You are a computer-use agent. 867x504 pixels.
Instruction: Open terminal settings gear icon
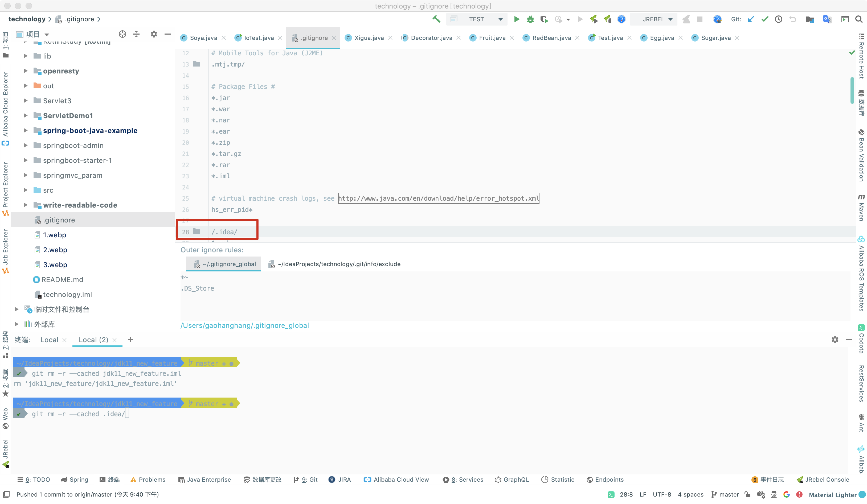835,340
